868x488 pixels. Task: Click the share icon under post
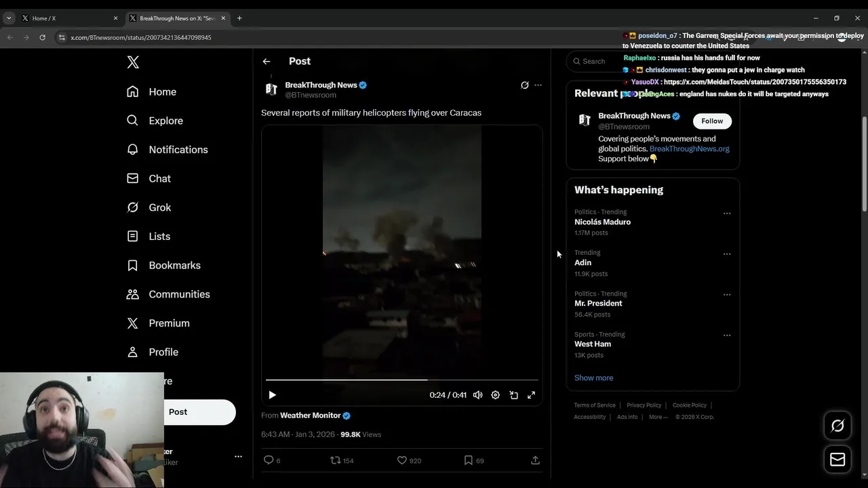click(x=535, y=460)
